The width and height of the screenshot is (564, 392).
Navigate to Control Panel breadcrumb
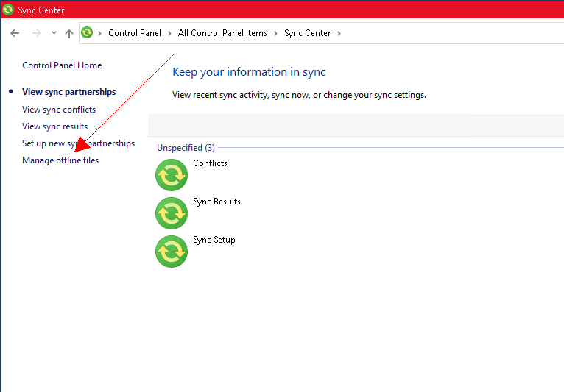click(135, 33)
